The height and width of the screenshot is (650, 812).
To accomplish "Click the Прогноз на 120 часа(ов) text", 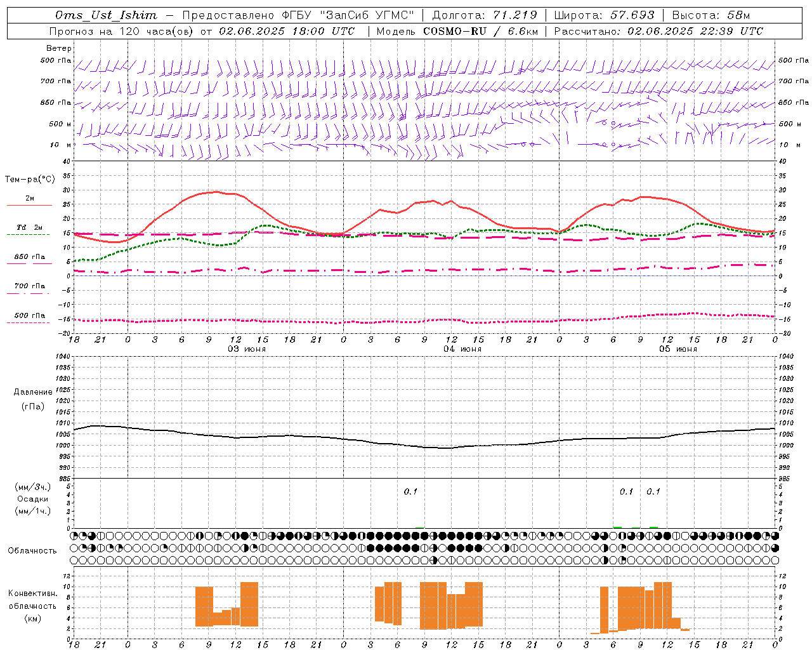I will 122,31.
